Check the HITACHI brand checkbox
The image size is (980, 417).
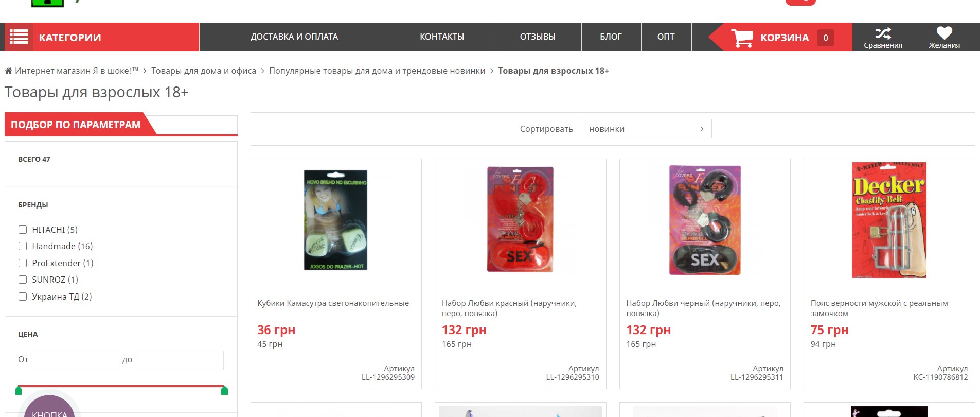coord(23,230)
